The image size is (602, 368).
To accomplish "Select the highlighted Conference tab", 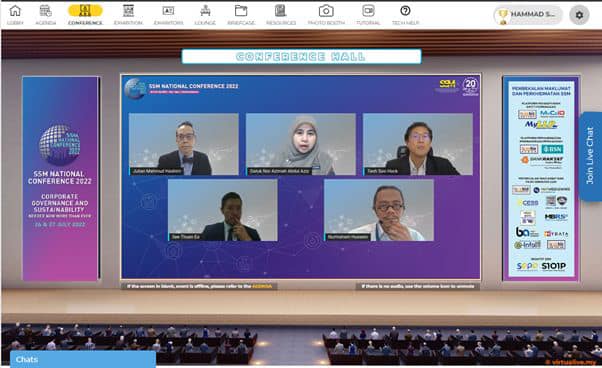I will (x=85, y=14).
